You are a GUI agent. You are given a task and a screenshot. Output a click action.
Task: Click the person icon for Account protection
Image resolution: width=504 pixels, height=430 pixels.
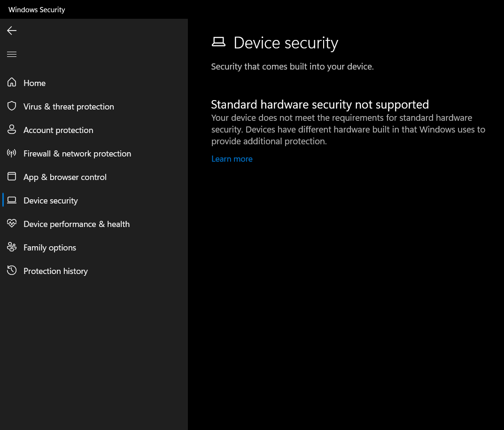tap(12, 129)
